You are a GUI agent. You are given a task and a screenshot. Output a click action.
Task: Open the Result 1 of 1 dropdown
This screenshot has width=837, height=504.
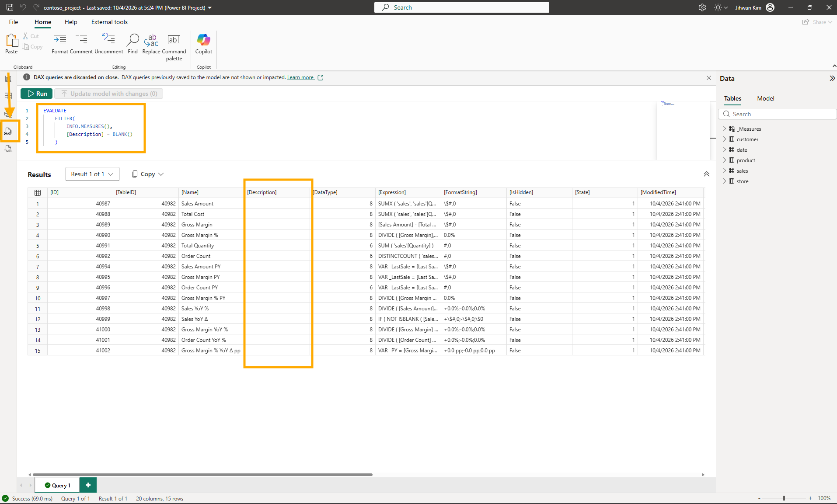click(x=92, y=174)
